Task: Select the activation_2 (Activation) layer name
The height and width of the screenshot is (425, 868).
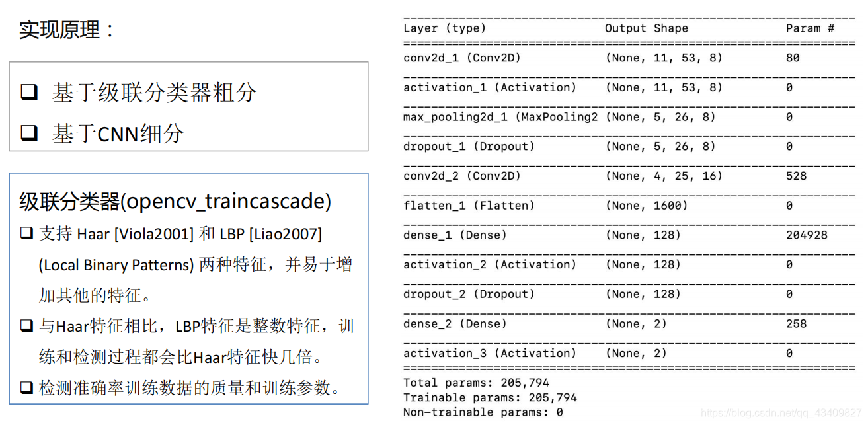Action: coord(490,264)
